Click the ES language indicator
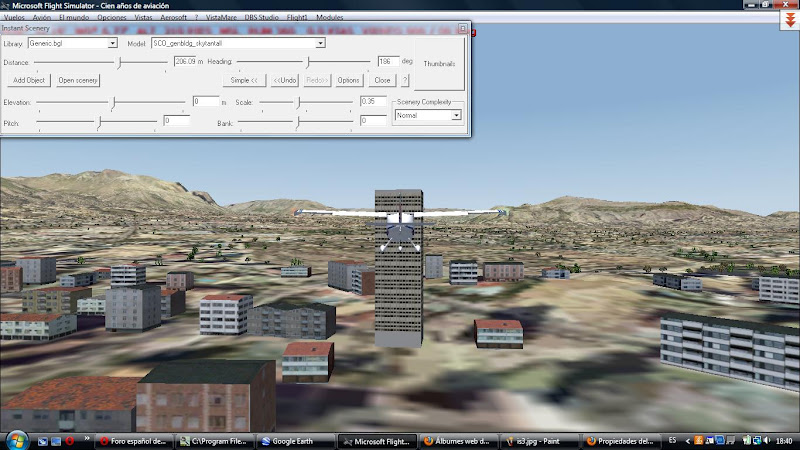Image resolution: width=800 pixels, height=450 pixels. tap(672, 440)
